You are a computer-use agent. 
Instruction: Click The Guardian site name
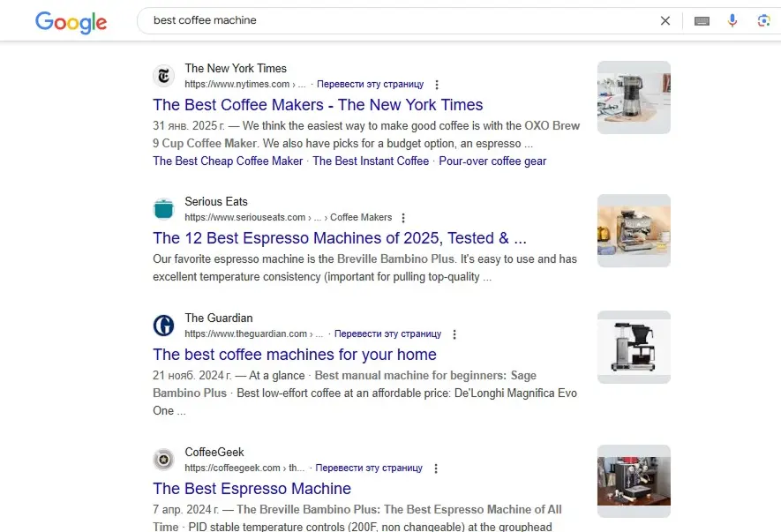click(219, 318)
